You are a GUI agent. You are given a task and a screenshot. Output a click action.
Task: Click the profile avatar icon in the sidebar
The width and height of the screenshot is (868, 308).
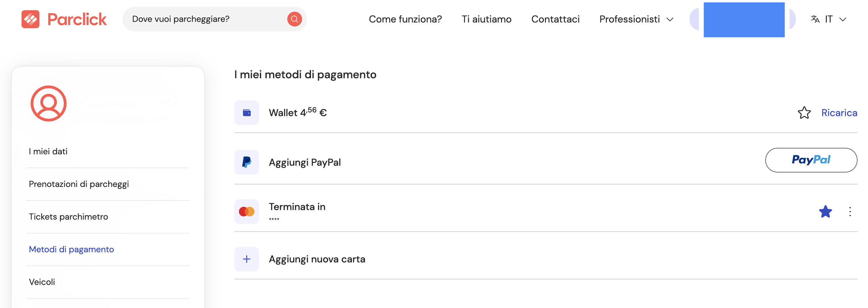point(48,103)
